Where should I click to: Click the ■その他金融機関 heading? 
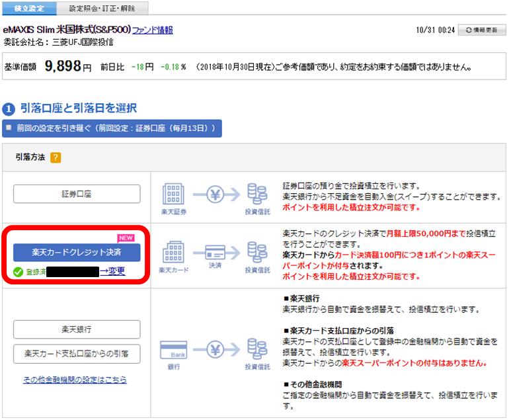(313, 384)
